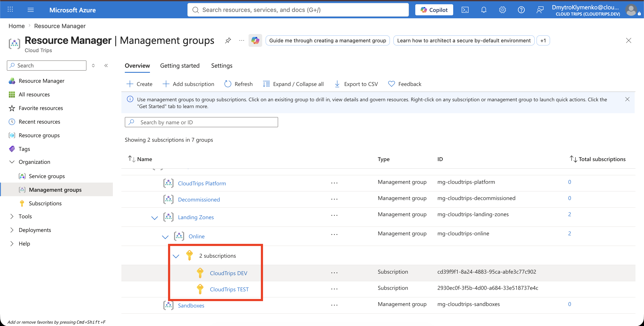Screen dimensions: 644x326
Task: Dismiss the info banner about management groups
Action: [627, 99]
